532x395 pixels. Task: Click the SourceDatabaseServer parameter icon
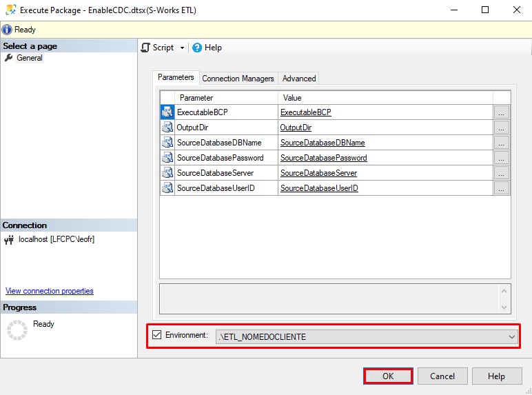(x=167, y=173)
